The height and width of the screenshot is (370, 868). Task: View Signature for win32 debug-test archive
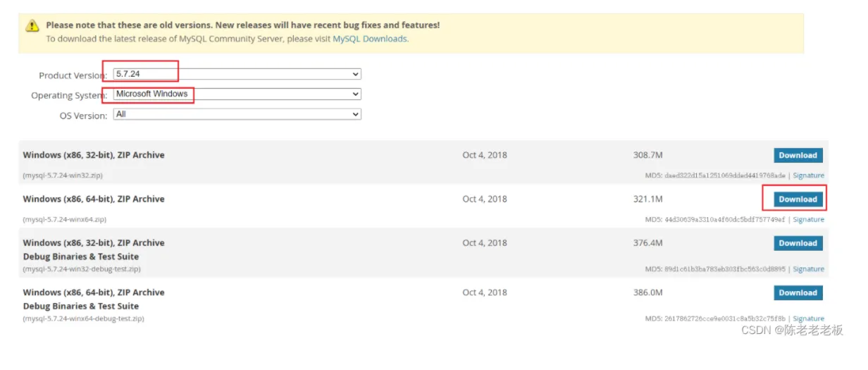point(808,269)
